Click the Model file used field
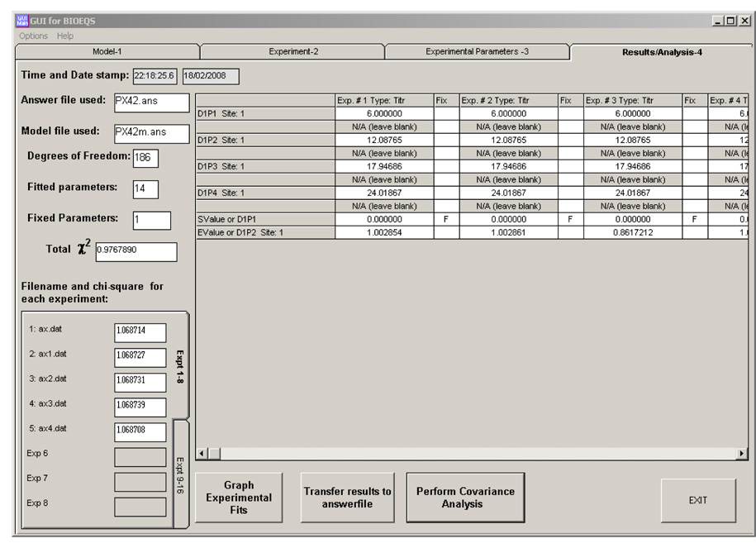The height and width of the screenshot is (548, 756). (x=151, y=132)
